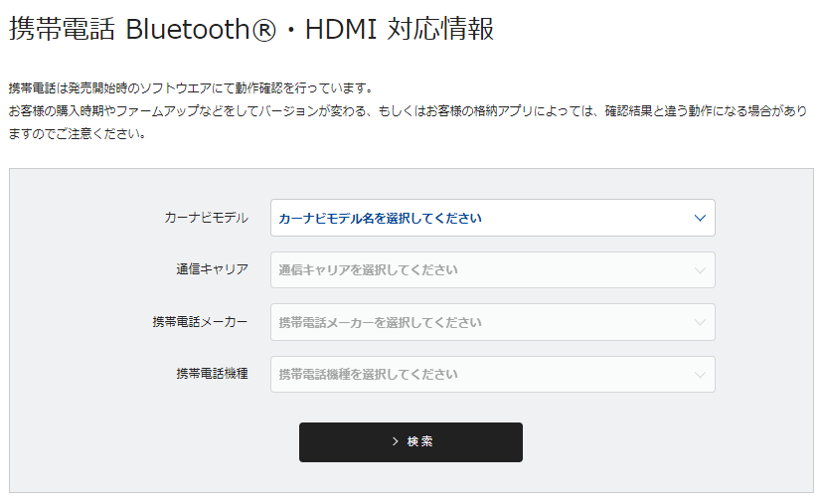The image size is (825, 504).
Task: Click the カーナビモデル field label
Action: click(207, 218)
